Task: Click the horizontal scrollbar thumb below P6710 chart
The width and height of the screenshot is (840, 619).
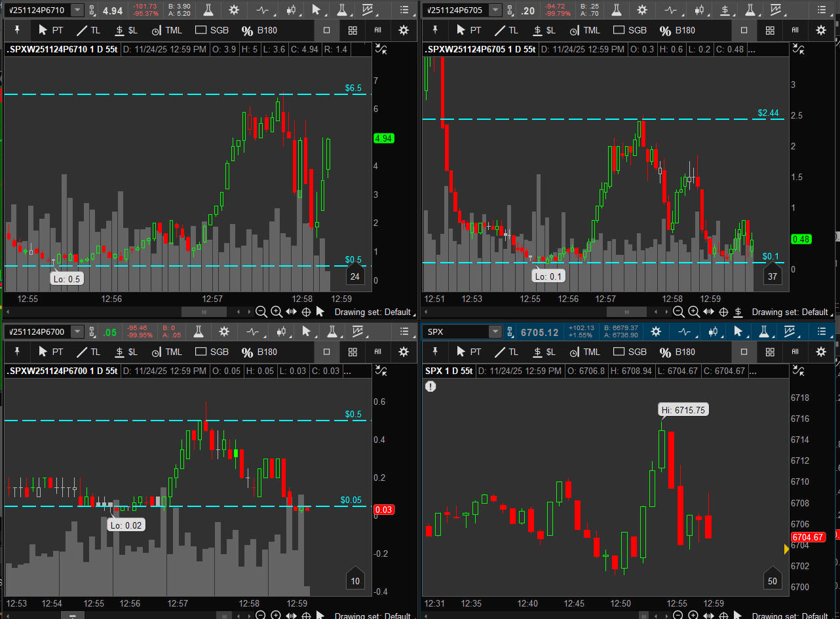Action: [204, 312]
